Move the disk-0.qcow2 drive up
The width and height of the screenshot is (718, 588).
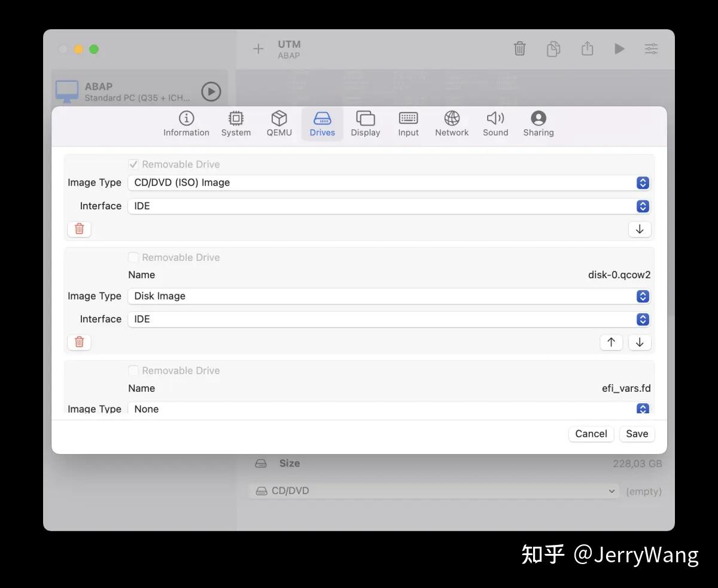(x=611, y=342)
